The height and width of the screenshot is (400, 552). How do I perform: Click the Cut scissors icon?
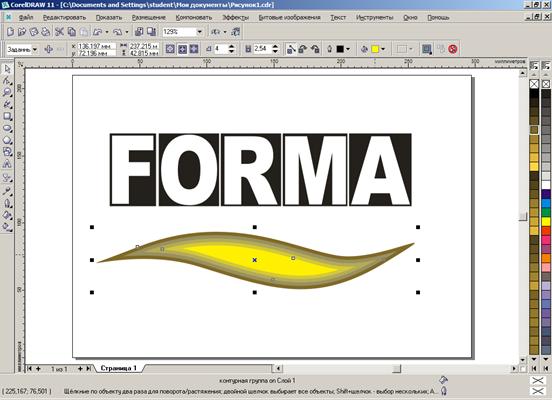(59, 32)
